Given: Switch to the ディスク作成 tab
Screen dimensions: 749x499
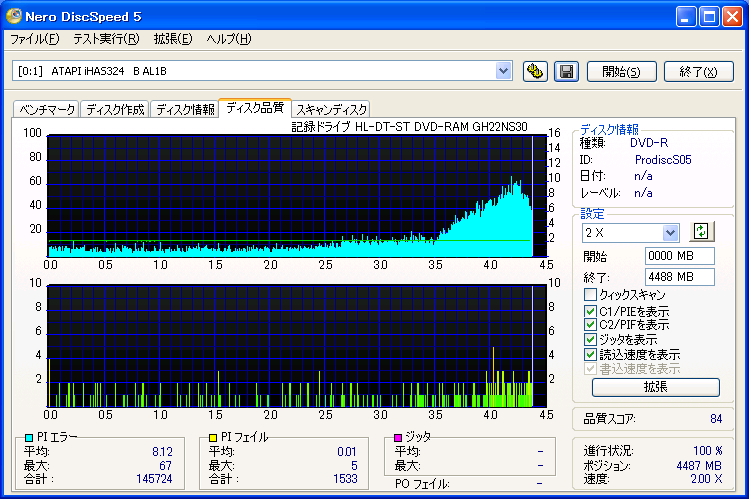Looking at the screenshot, I should (x=115, y=109).
